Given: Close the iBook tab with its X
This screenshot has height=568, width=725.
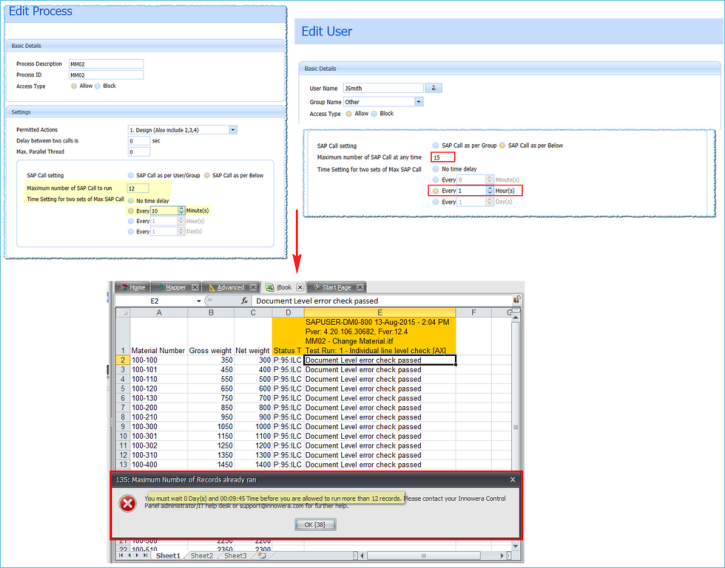Looking at the screenshot, I should (x=300, y=287).
